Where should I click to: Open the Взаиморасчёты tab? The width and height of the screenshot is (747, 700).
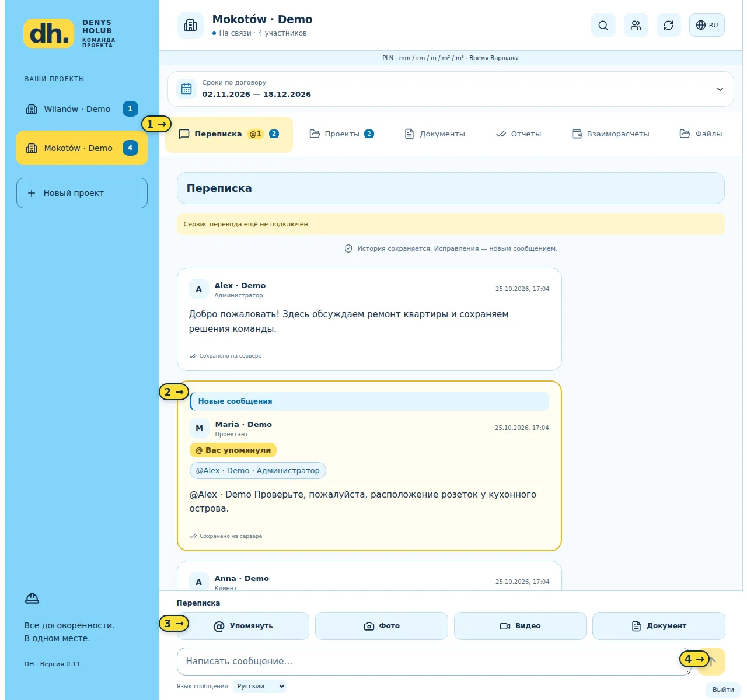click(610, 134)
